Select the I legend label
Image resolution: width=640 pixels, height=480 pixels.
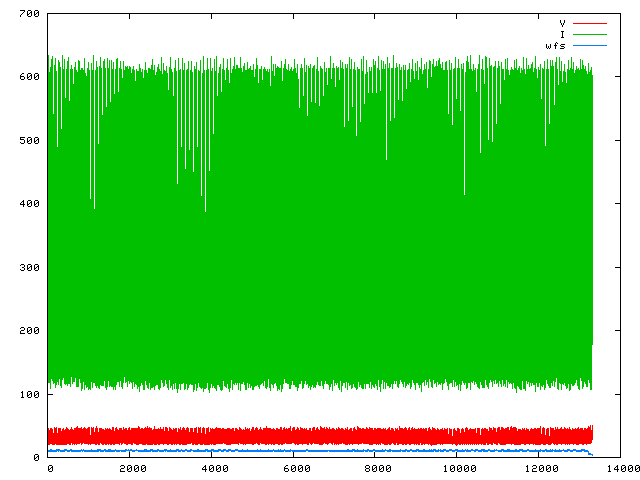tap(562, 34)
